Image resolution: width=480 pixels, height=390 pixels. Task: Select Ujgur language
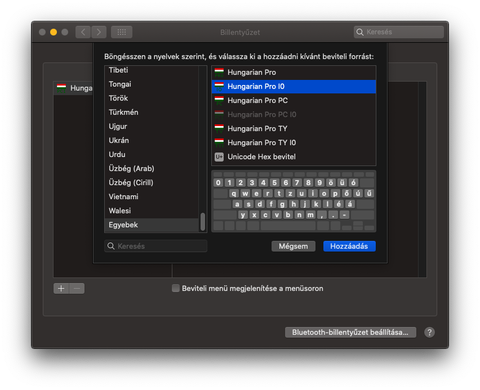click(x=152, y=126)
